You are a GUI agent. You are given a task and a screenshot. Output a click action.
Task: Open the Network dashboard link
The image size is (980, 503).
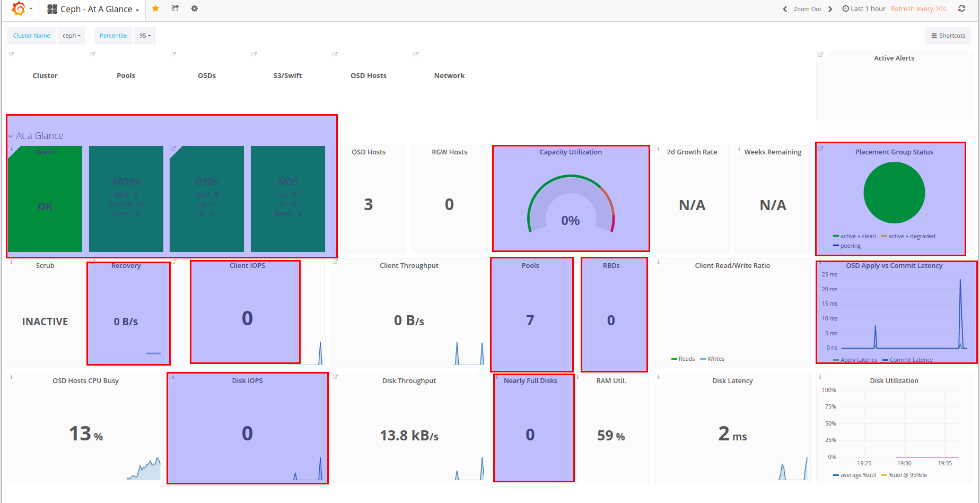click(x=449, y=75)
